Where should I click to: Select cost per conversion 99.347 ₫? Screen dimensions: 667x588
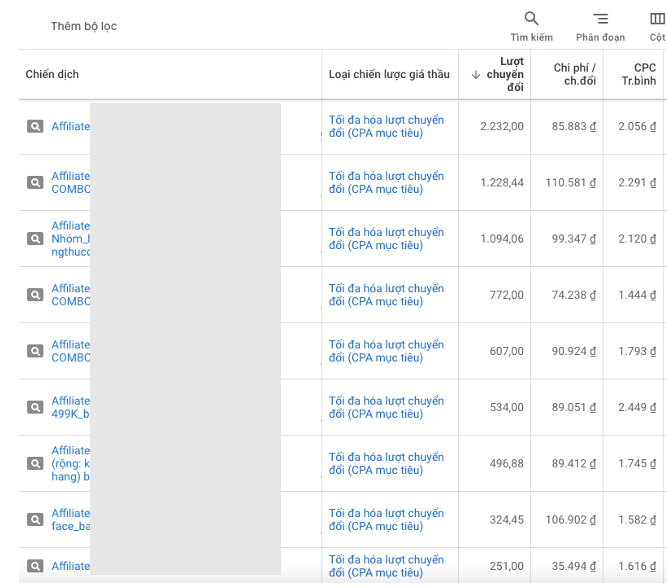574,239
